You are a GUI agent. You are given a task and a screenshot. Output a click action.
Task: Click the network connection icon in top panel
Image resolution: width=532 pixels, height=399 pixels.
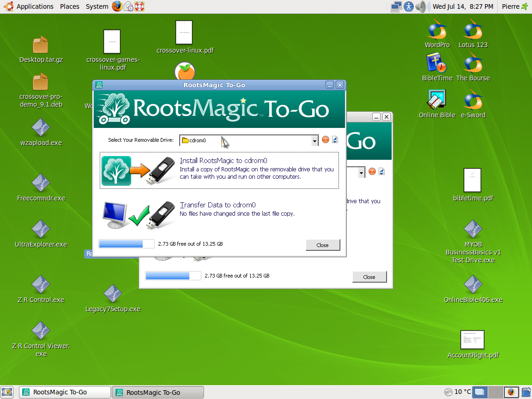396,6
